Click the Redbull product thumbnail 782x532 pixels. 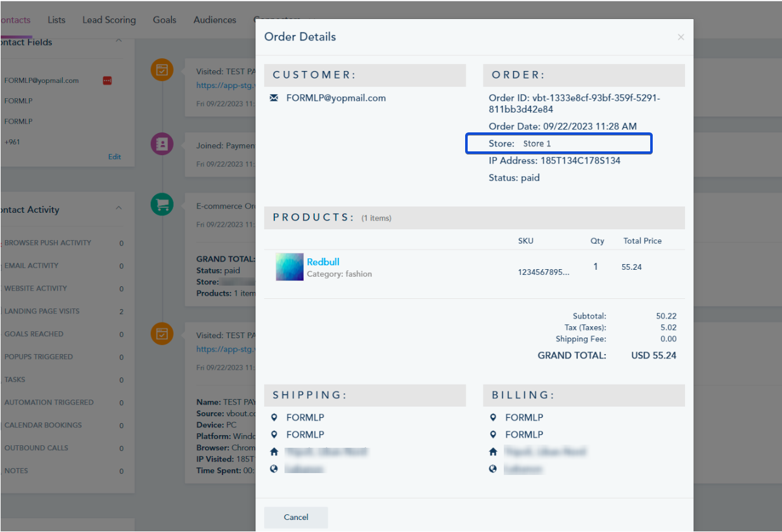pos(290,267)
